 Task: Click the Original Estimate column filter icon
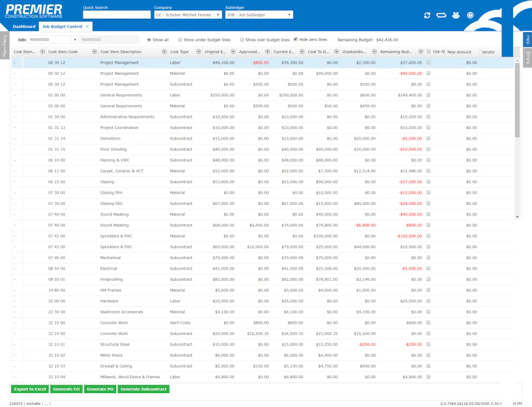pos(233,51)
